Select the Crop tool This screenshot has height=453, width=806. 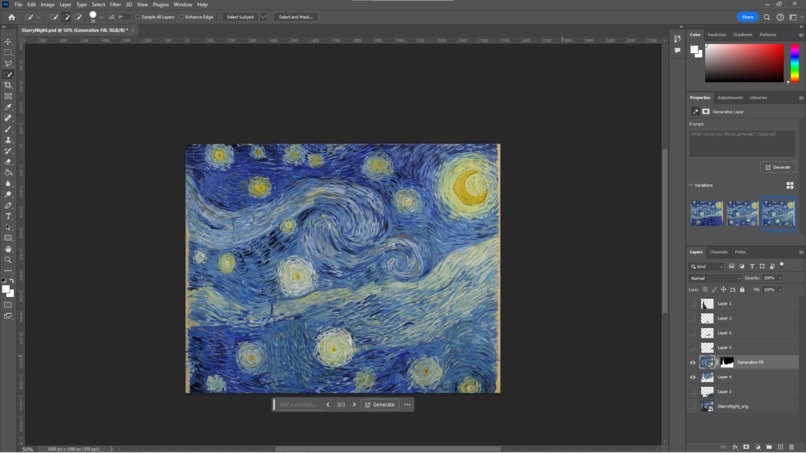pos(8,85)
